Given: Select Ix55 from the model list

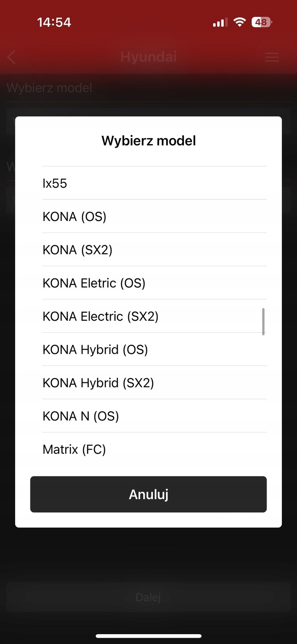Looking at the screenshot, I should [154, 183].
